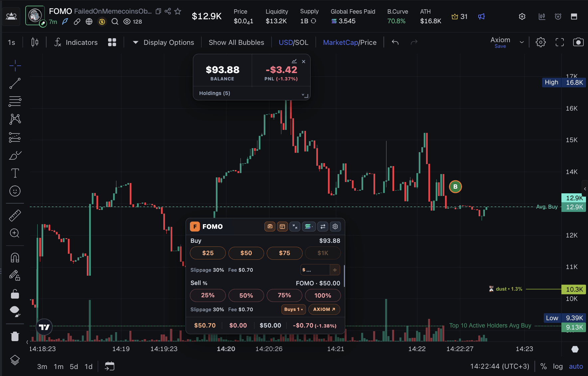This screenshot has width=588, height=376.
Task: Open chart settings gear in toolbar
Action: [x=541, y=42]
